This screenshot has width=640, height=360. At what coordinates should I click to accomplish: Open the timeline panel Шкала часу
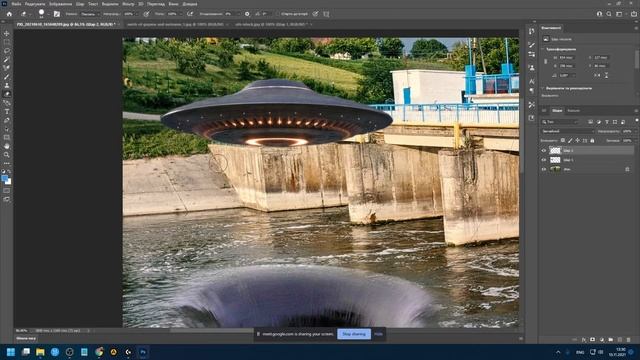coord(26,338)
